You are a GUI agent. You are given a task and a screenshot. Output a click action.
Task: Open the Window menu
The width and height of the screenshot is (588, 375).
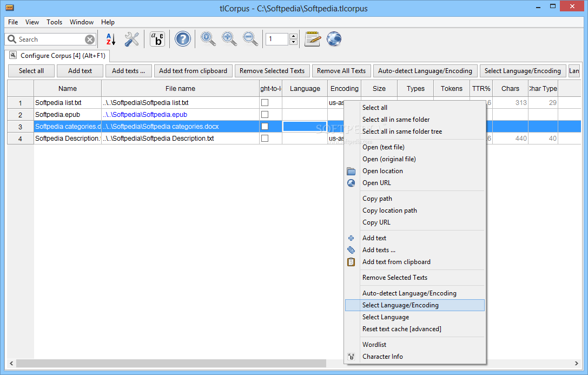81,22
